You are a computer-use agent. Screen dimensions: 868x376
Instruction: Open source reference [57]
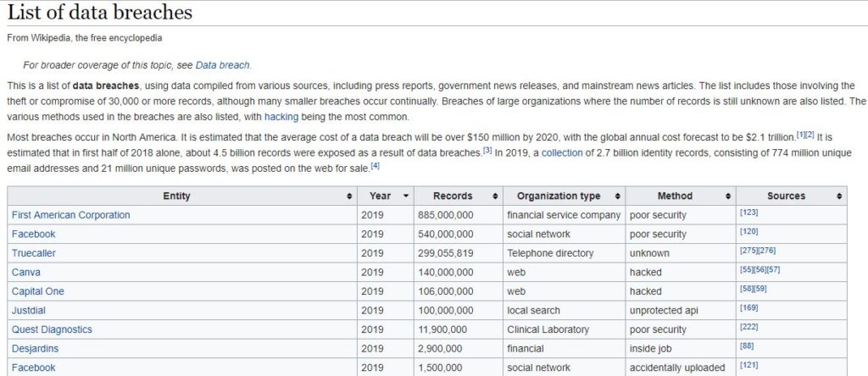click(774, 269)
